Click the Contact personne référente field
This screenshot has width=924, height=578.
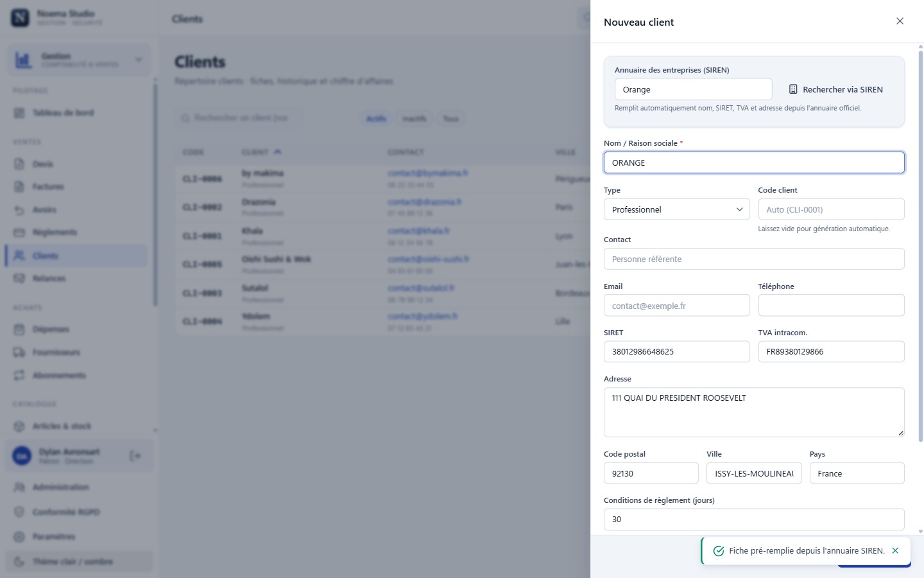coord(754,259)
